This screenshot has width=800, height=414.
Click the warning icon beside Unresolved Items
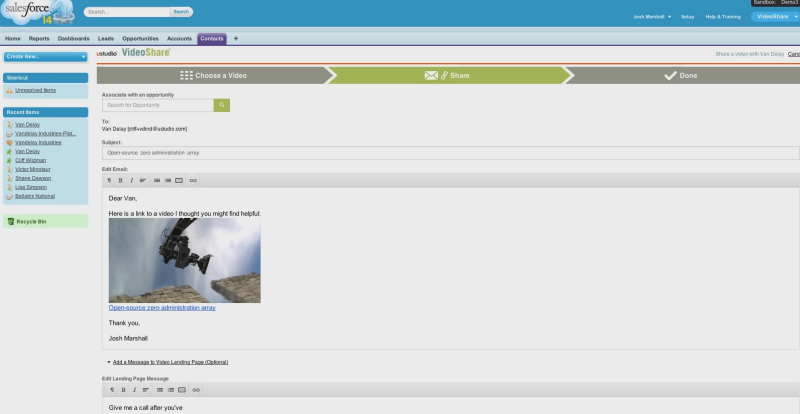tap(9, 90)
